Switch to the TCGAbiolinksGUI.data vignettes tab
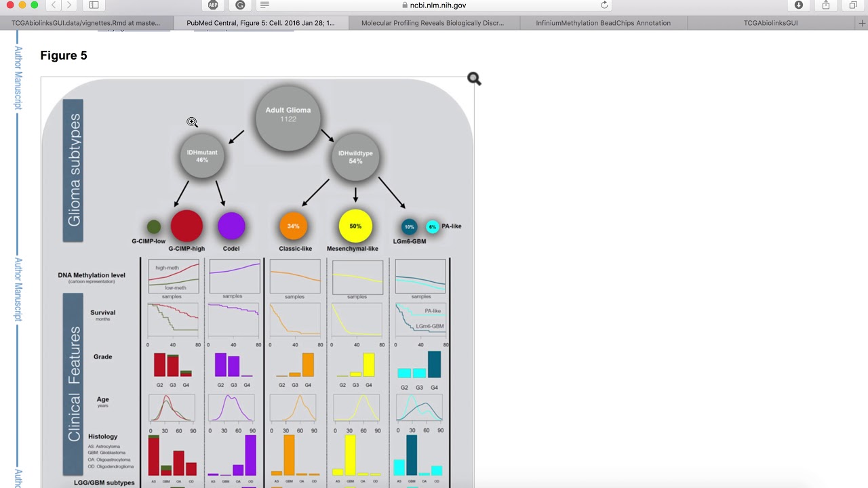868x488 pixels. [86, 23]
